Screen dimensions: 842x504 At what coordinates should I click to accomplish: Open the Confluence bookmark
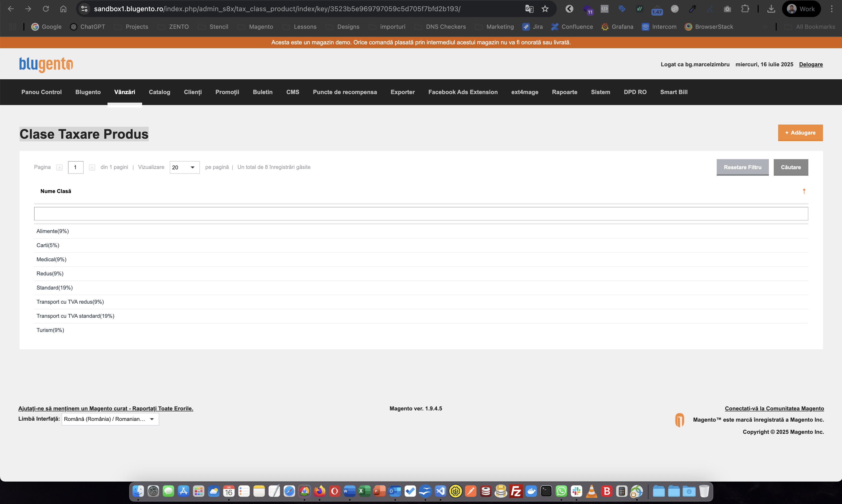click(572, 27)
